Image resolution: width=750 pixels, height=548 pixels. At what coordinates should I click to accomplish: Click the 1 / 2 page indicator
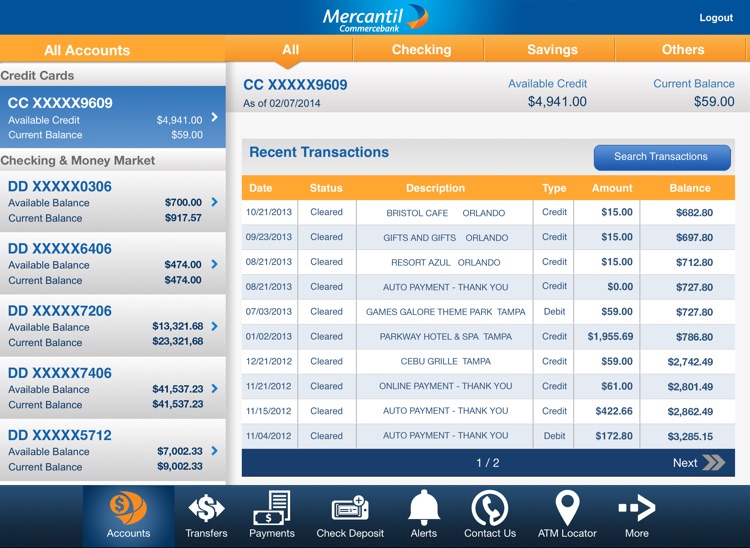[487, 463]
